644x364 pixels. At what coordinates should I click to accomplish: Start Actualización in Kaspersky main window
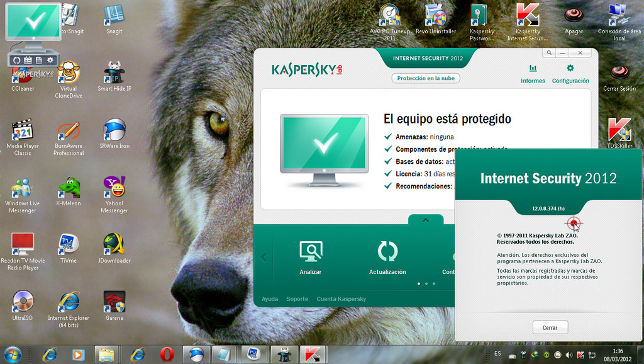(x=387, y=258)
